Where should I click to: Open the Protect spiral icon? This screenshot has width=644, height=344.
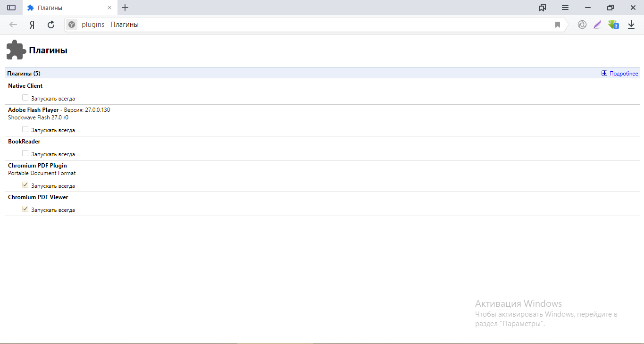click(x=582, y=25)
